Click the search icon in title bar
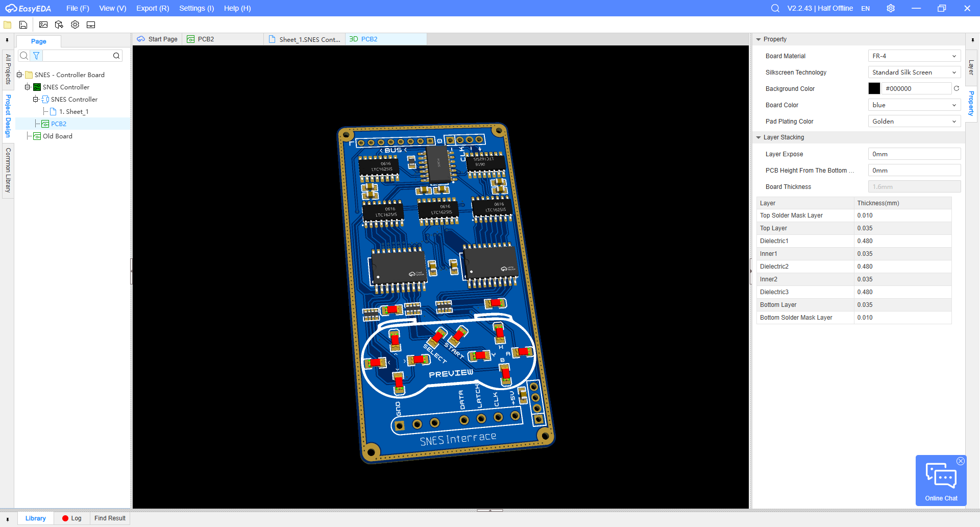 tap(775, 8)
